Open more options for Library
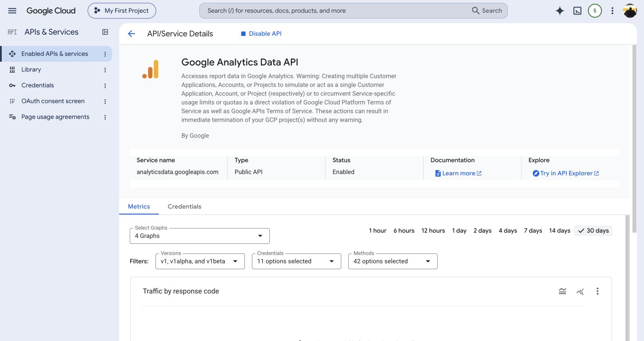644x341 pixels. [x=105, y=70]
